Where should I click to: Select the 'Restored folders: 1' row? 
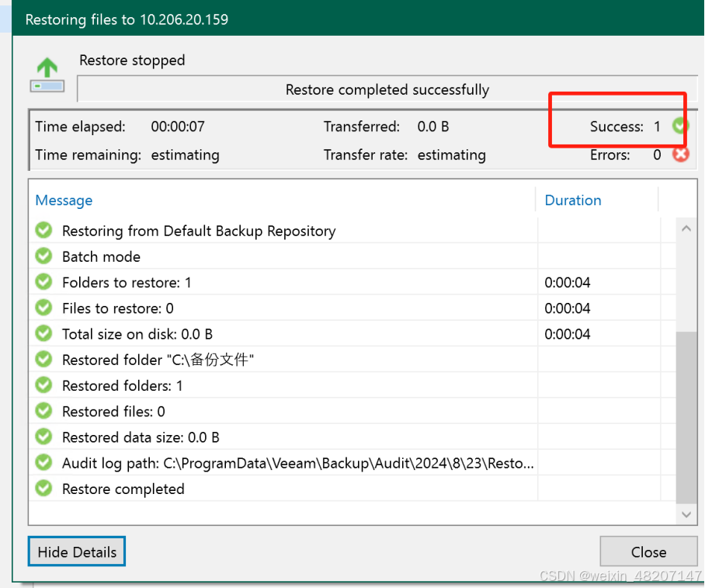[x=352, y=385]
